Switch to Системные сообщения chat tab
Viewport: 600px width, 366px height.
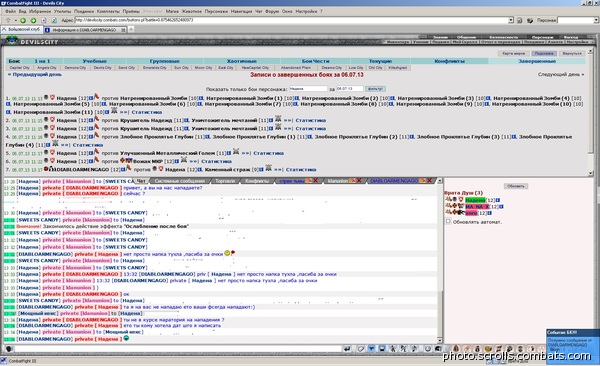click(180, 181)
